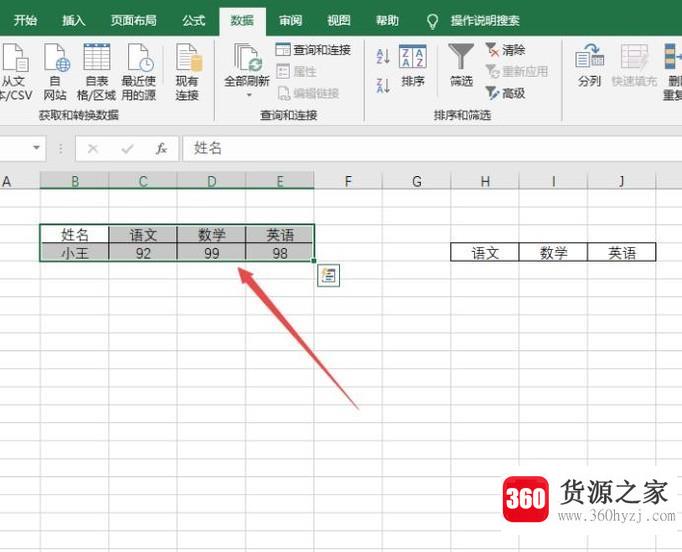The height and width of the screenshot is (552, 682).
Task: Click 英语 cell in column E
Action: click(x=280, y=234)
